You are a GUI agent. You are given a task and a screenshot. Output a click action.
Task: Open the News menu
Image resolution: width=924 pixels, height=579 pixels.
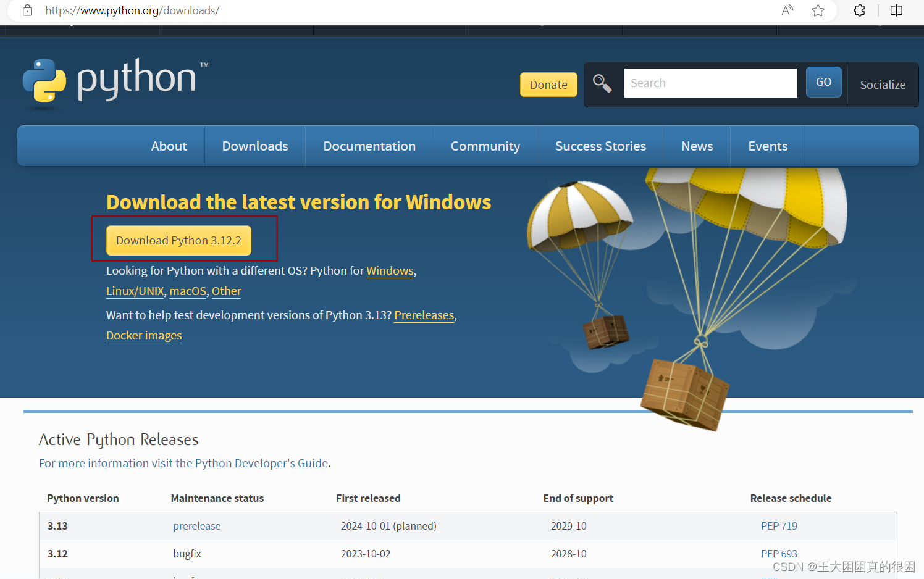click(x=697, y=146)
